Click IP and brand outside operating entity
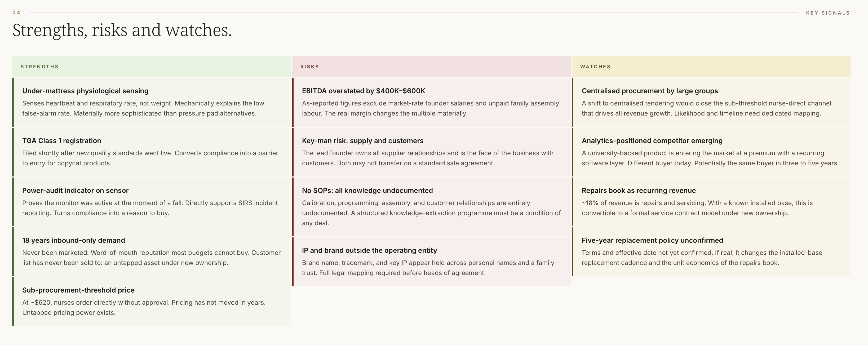Viewport: 868px width, 345px height. point(431,262)
